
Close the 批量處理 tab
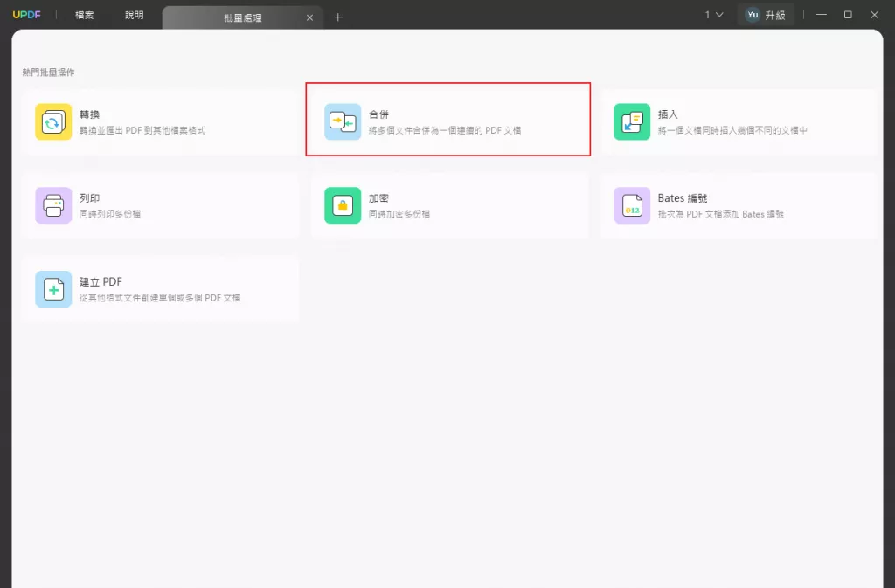(x=310, y=17)
